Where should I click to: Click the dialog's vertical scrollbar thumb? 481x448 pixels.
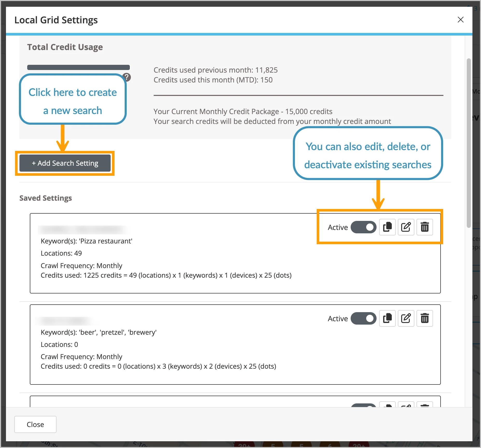[x=469, y=143]
